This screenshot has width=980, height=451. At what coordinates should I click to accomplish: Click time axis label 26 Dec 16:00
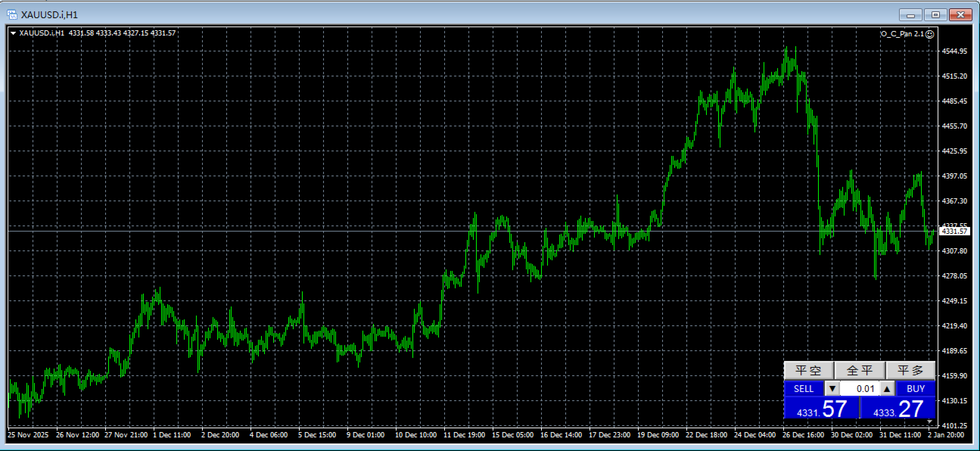pyautogui.click(x=804, y=435)
